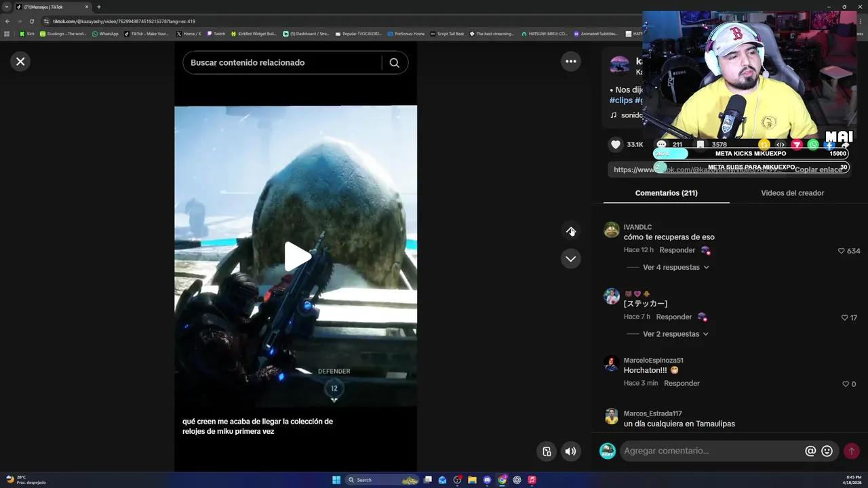The image size is (868, 488).
Task: Go to the next video with the down arrow
Action: click(571, 259)
